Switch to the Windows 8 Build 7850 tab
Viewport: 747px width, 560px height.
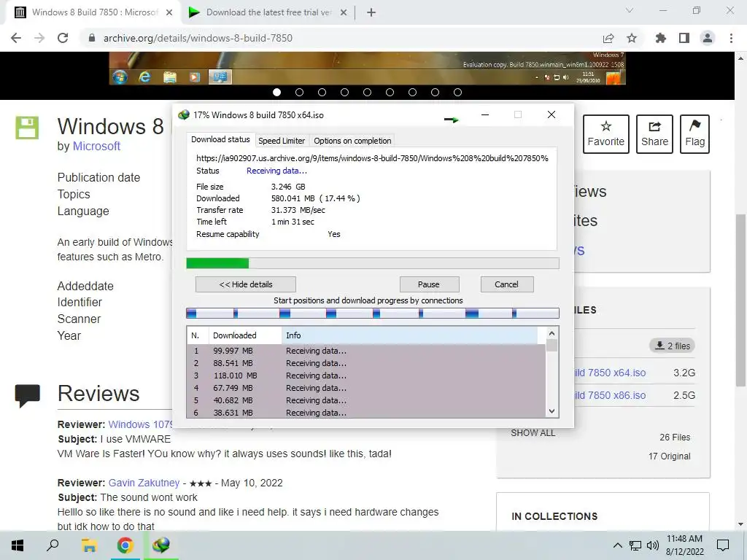93,12
